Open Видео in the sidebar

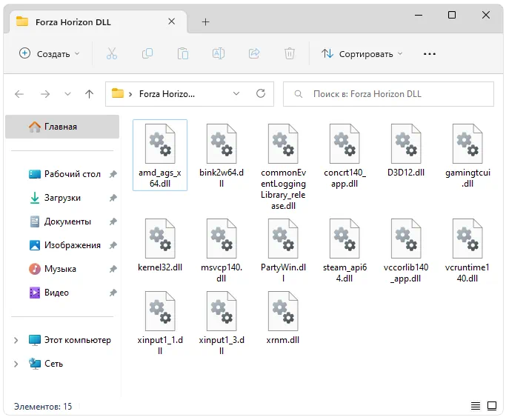49,293
